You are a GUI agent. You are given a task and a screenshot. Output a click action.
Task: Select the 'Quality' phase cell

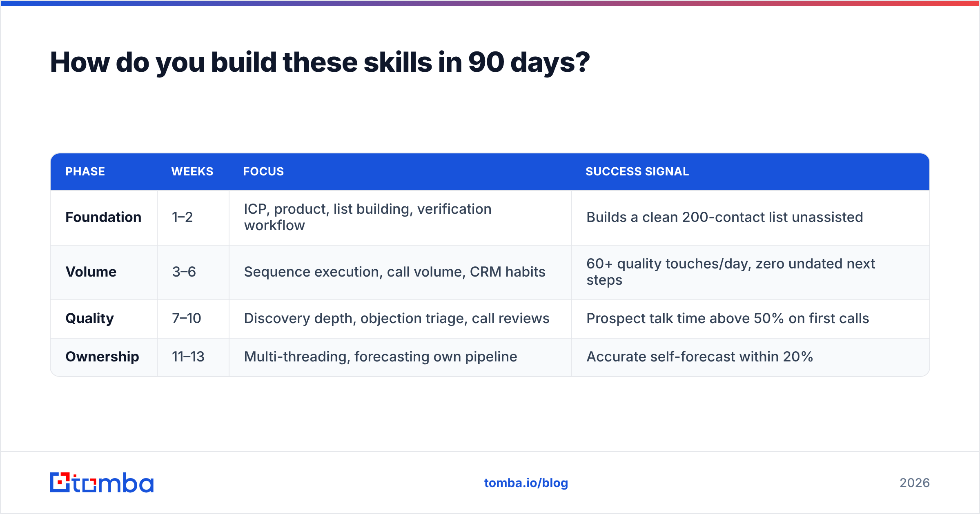104,319
